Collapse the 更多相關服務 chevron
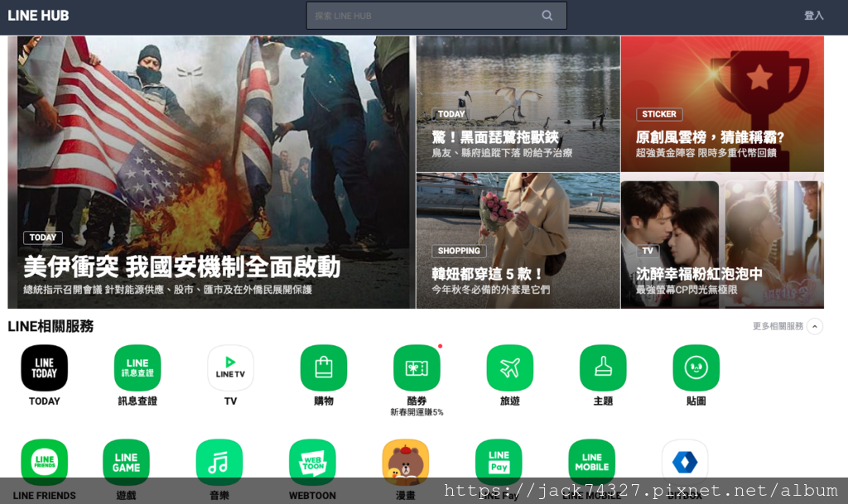 tap(815, 326)
